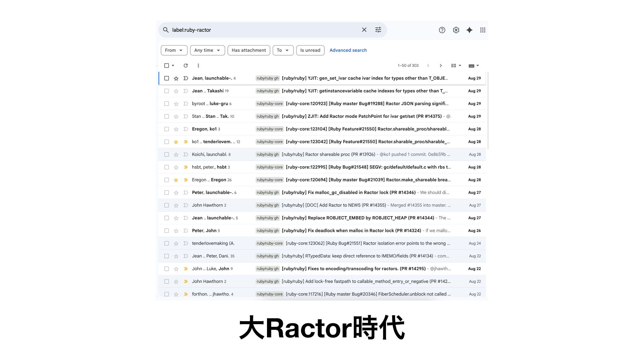Open the To filter dropdown

[x=283, y=50]
